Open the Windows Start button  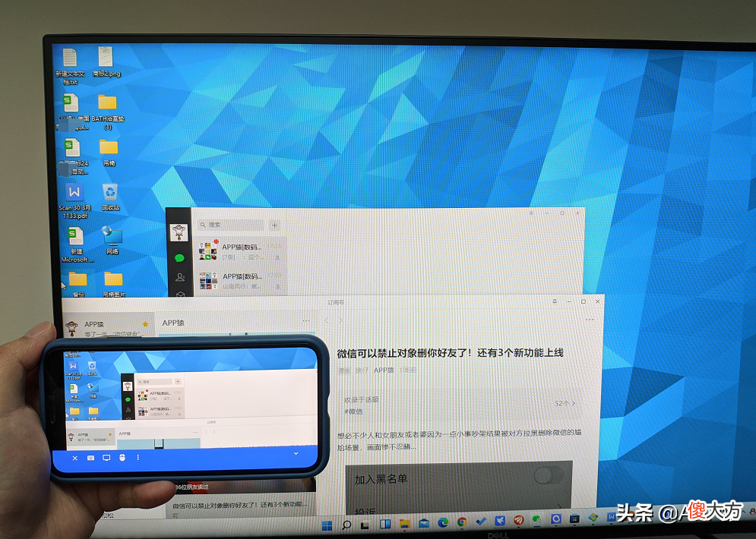[x=327, y=525]
